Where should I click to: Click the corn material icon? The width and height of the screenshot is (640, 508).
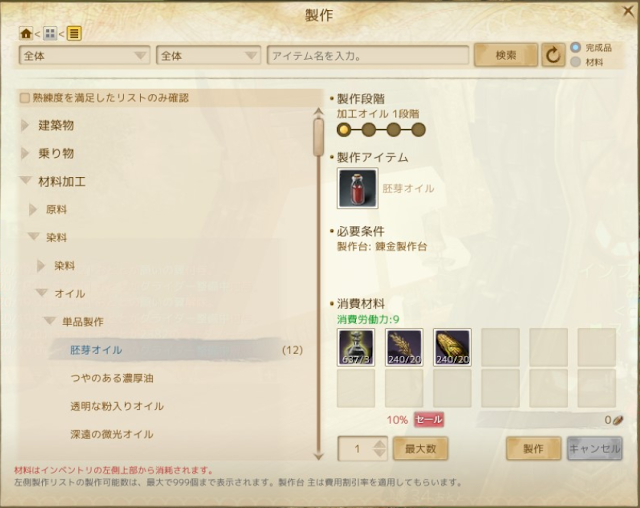tap(452, 347)
